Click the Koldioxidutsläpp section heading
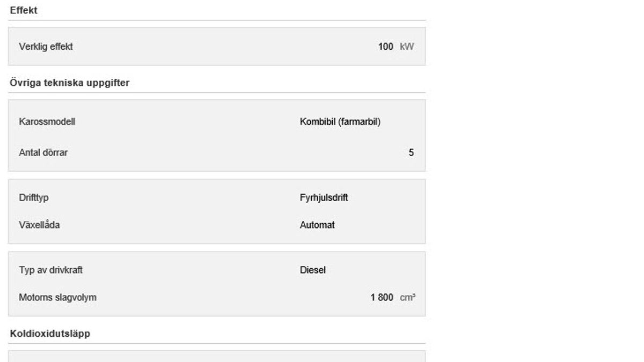The width and height of the screenshot is (644, 362). click(50, 334)
